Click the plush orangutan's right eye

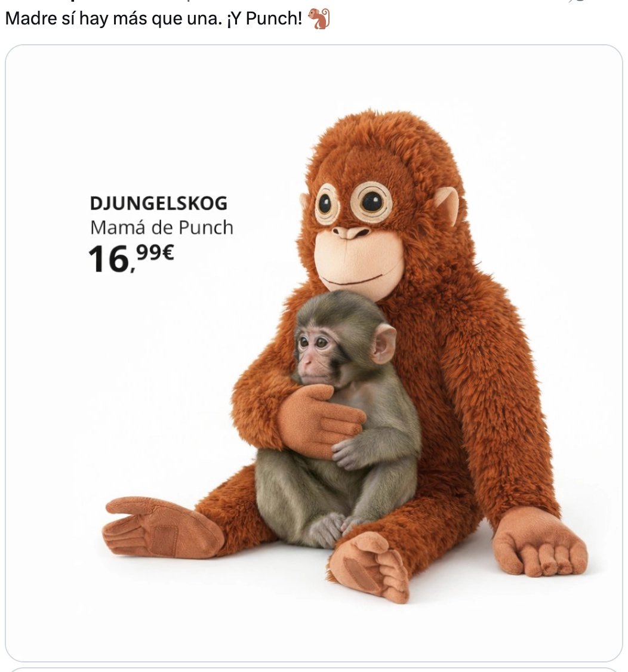[x=371, y=202]
